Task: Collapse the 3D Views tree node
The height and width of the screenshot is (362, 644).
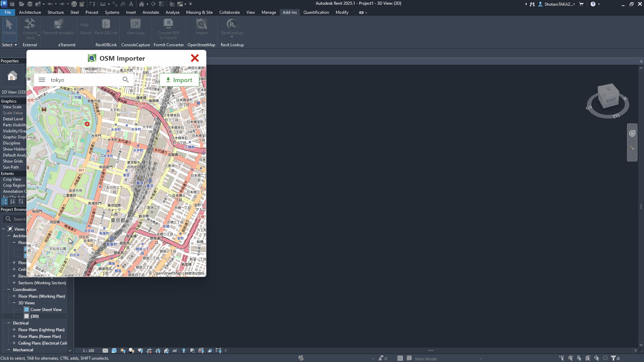Action: pos(14,303)
